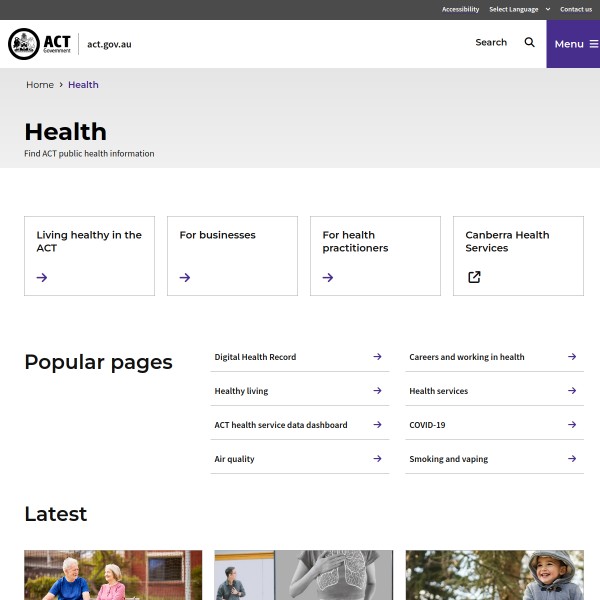Screen dimensions: 600x600
Task: Click the ACT Government logo
Action: [x=41, y=44]
